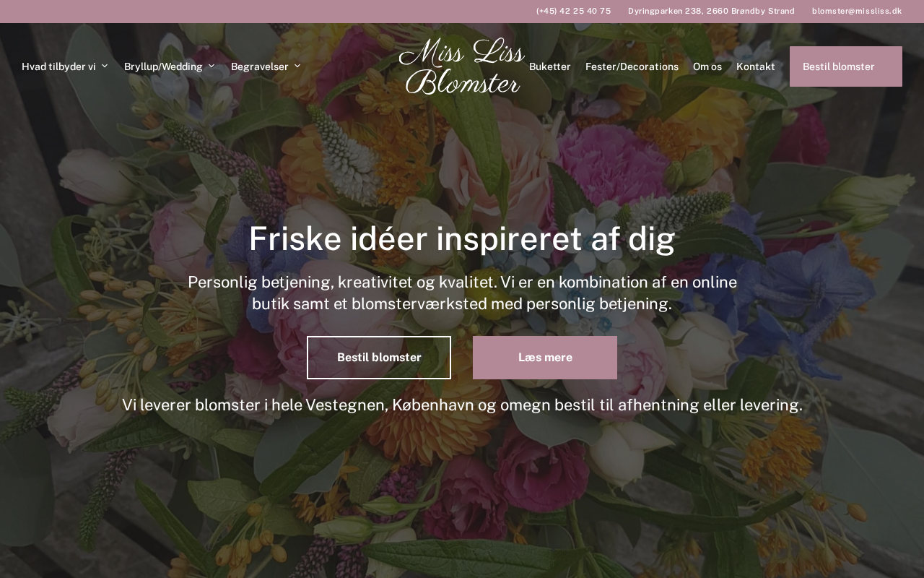
Task: Click the pink Bestil blomster header button
Action: pos(846,66)
